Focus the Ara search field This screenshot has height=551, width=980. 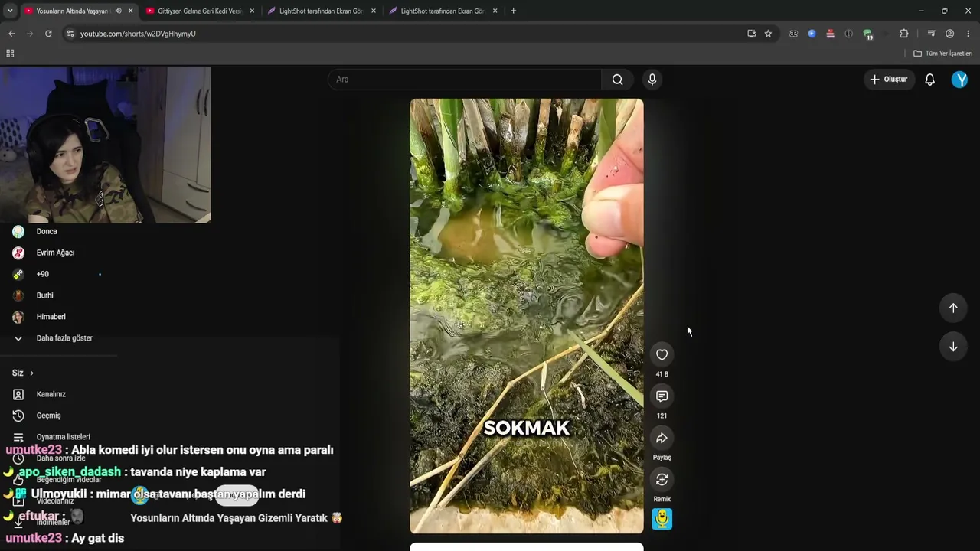pyautogui.click(x=465, y=80)
